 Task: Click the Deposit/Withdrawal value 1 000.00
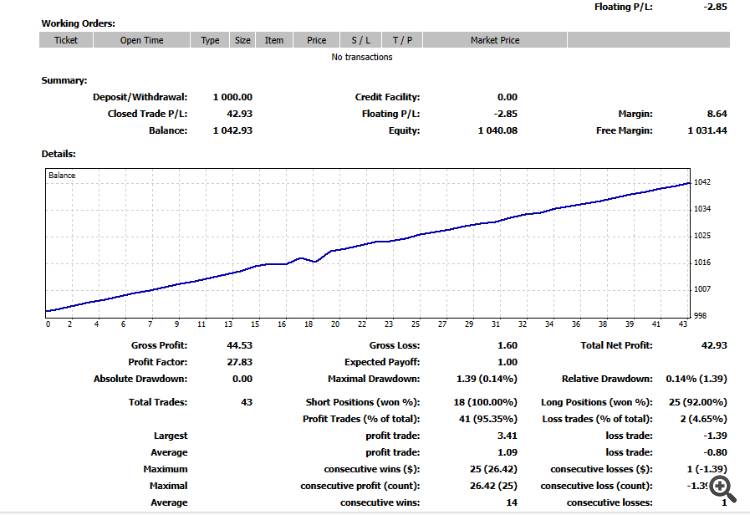232,97
